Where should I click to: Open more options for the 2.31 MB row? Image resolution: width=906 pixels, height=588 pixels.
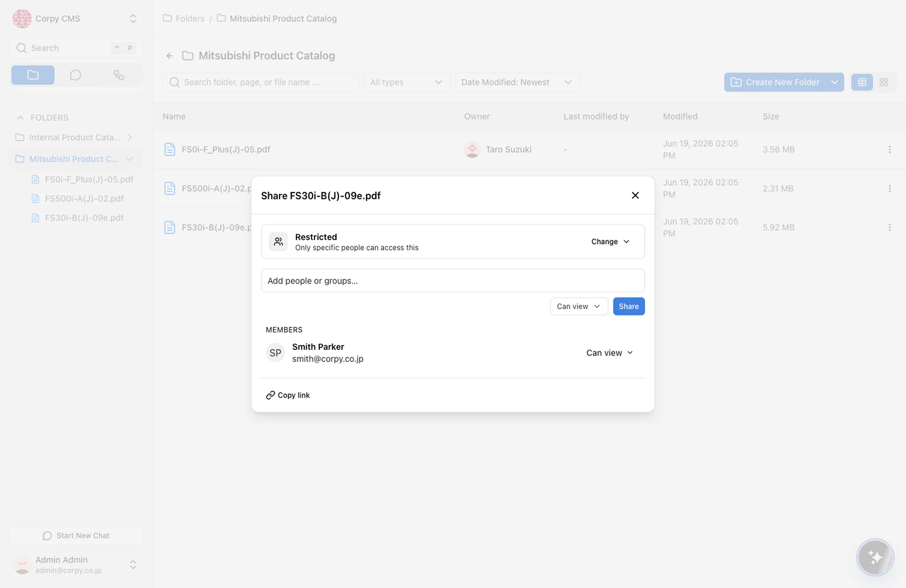(890, 188)
